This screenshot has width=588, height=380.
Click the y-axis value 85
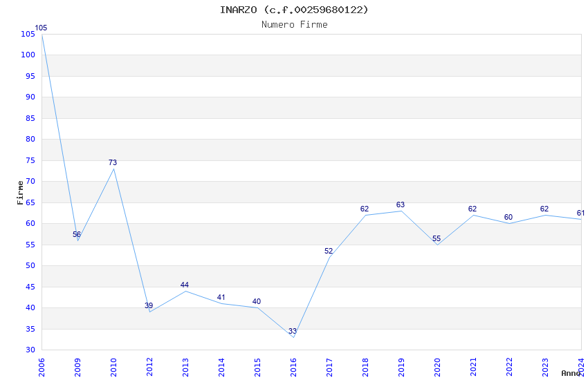(x=30, y=118)
